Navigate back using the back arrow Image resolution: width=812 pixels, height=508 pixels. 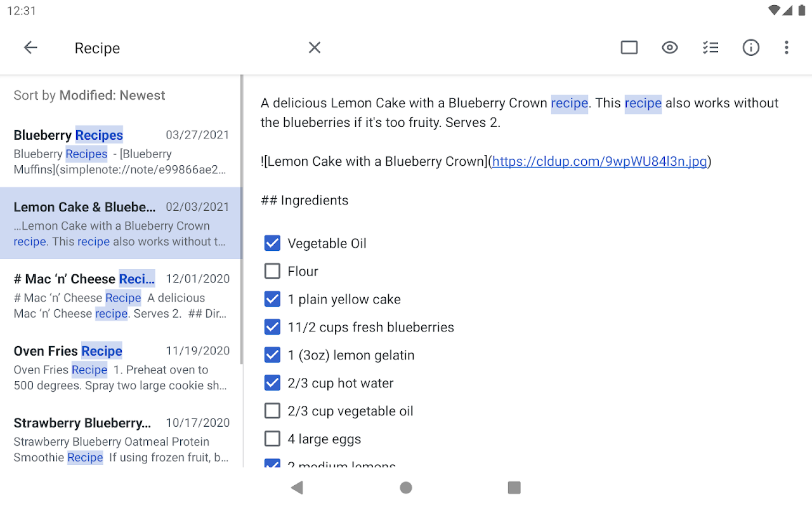30,47
